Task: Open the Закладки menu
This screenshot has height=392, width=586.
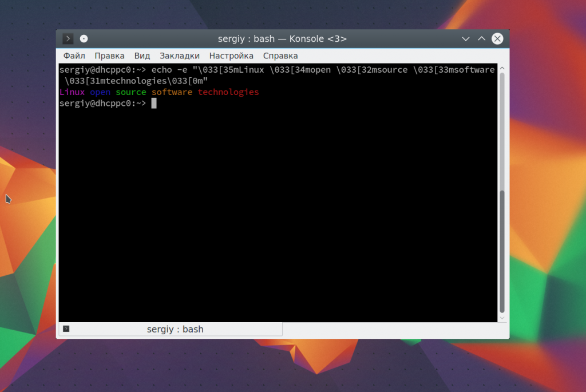Action: (x=180, y=56)
